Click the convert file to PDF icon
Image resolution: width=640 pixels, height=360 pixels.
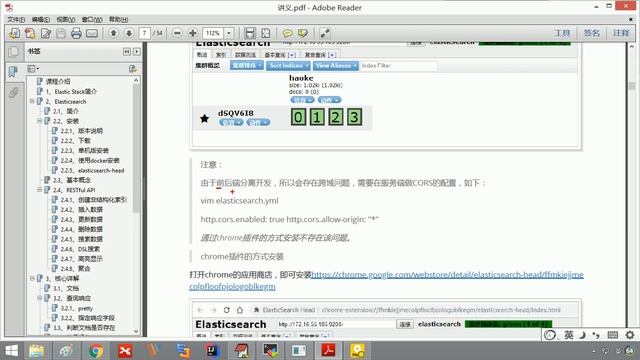(x=30, y=33)
